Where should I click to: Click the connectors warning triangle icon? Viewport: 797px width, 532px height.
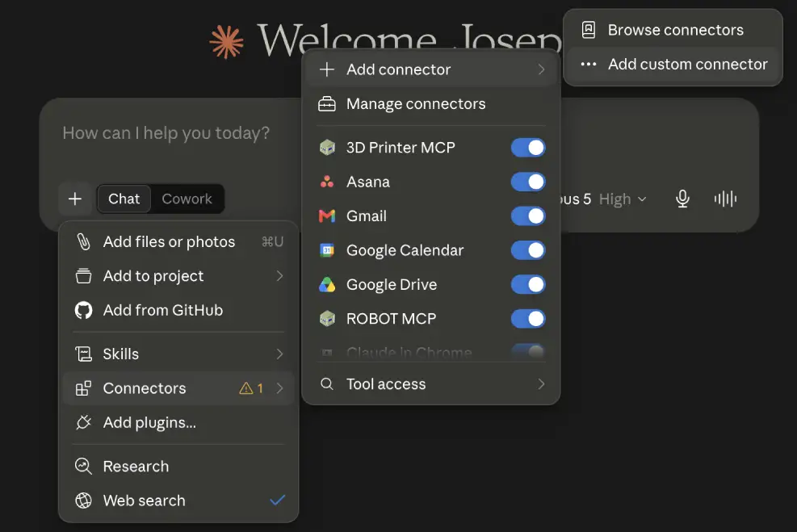coord(246,388)
